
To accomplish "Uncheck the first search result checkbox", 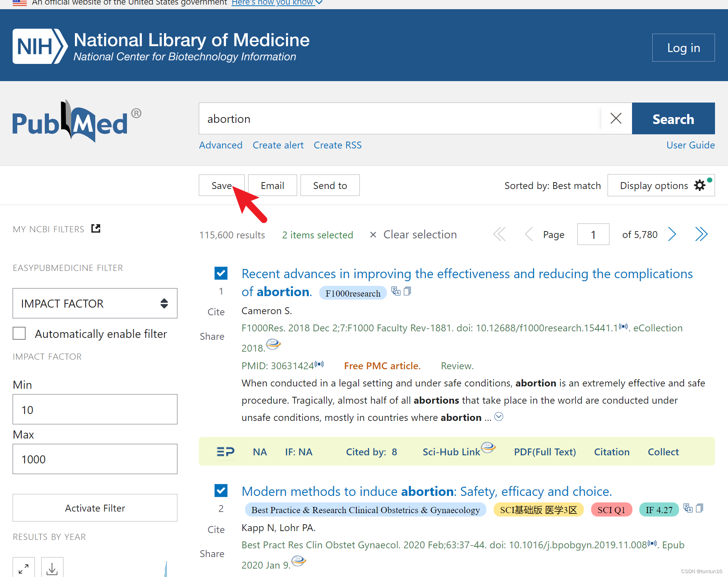I will pos(221,273).
